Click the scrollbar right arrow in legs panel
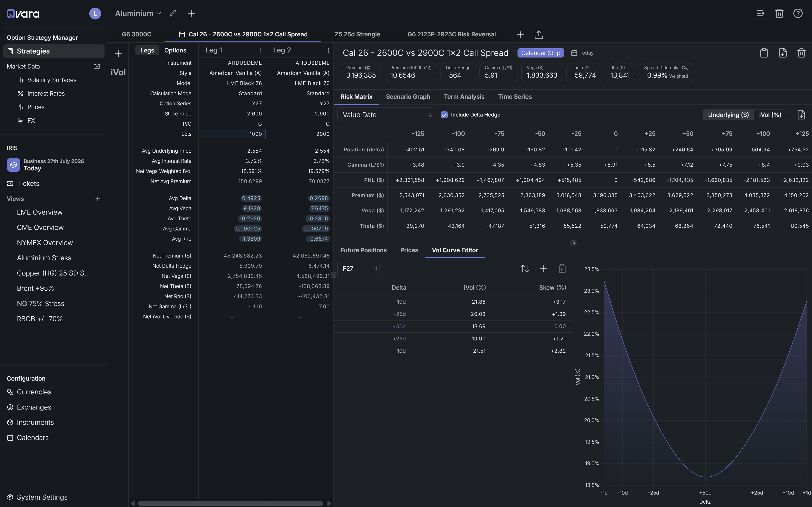The width and height of the screenshot is (812, 507). (329, 503)
